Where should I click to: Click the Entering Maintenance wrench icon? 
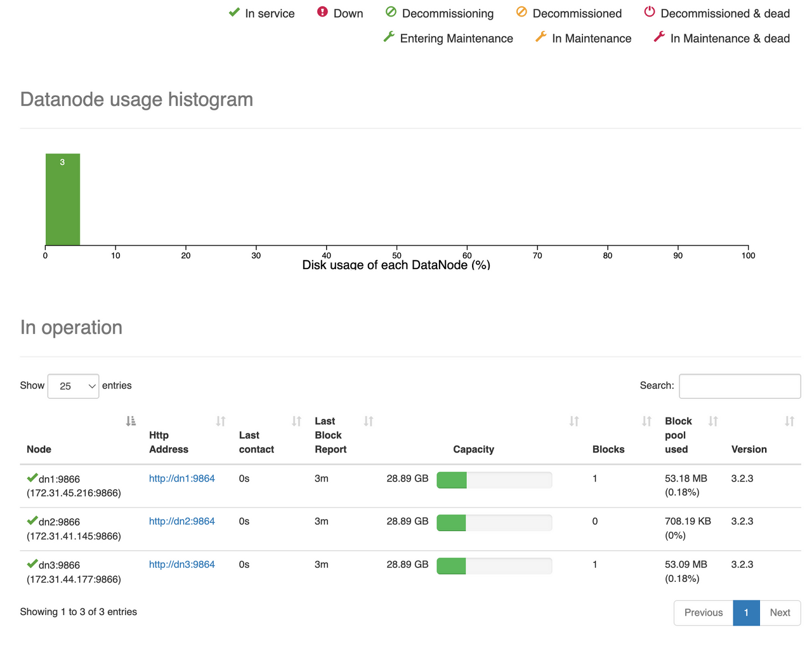(389, 37)
